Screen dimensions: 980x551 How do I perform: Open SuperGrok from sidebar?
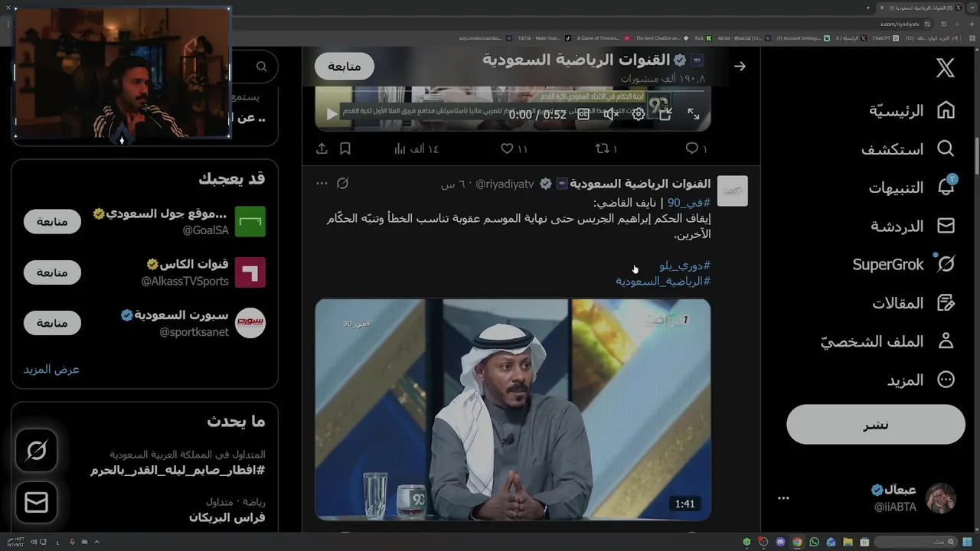click(903, 264)
